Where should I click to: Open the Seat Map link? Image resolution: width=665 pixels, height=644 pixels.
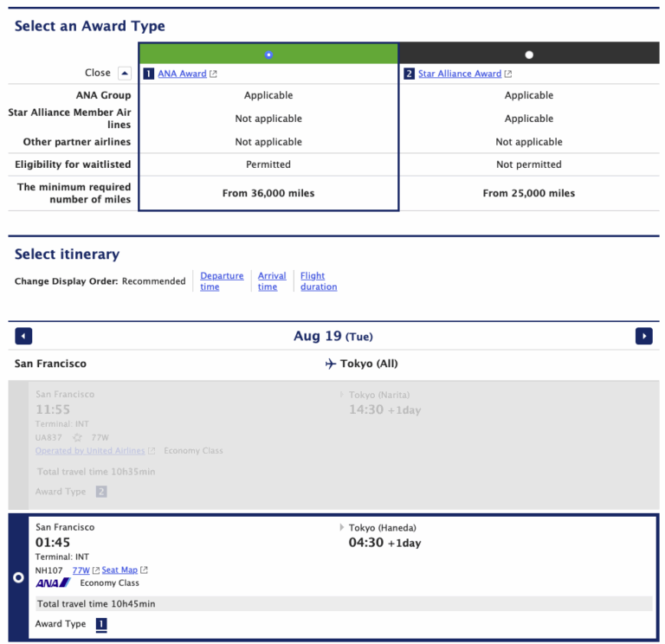coord(119,570)
